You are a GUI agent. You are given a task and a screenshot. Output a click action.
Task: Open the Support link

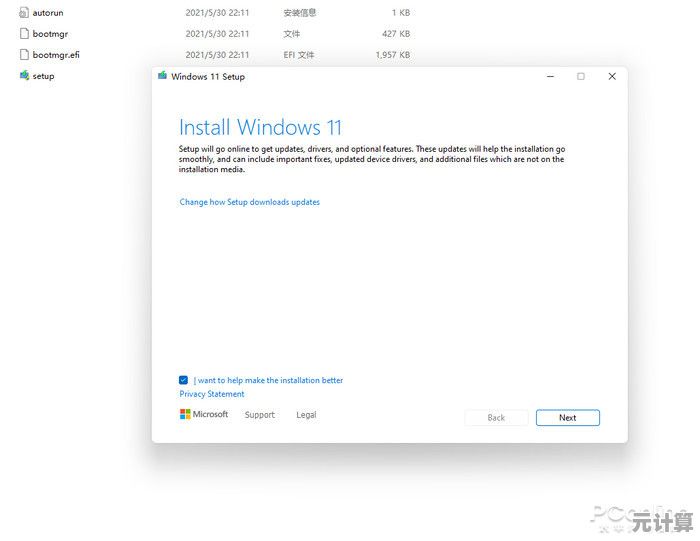(x=260, y=415)
